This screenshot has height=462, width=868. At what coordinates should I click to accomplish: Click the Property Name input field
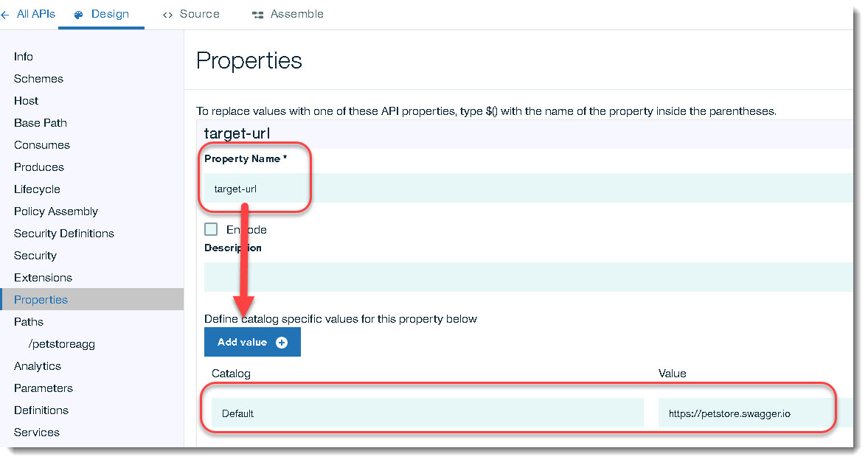click(516, 189)
